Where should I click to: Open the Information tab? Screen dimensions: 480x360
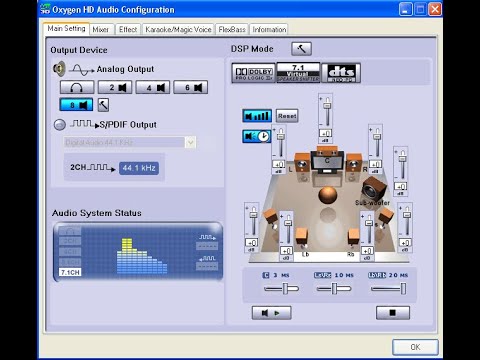pos(269,30)
